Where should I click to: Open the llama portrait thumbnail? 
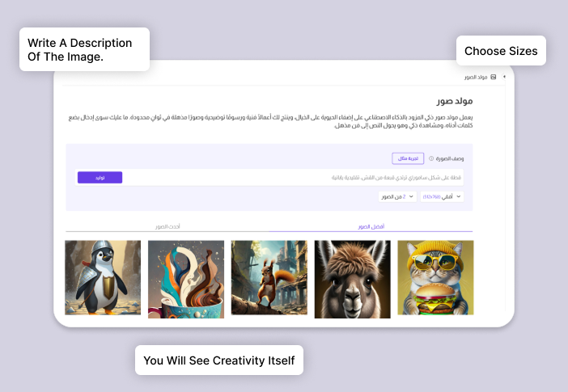point(353,280)
